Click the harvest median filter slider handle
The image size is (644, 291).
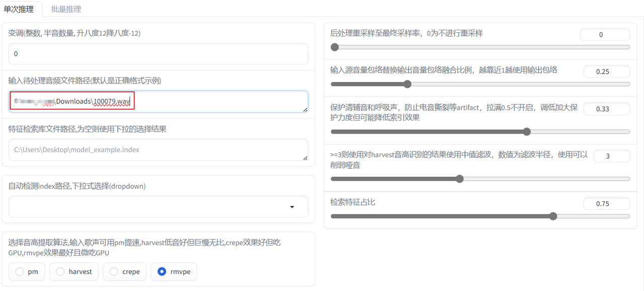(x=459, y=179)
